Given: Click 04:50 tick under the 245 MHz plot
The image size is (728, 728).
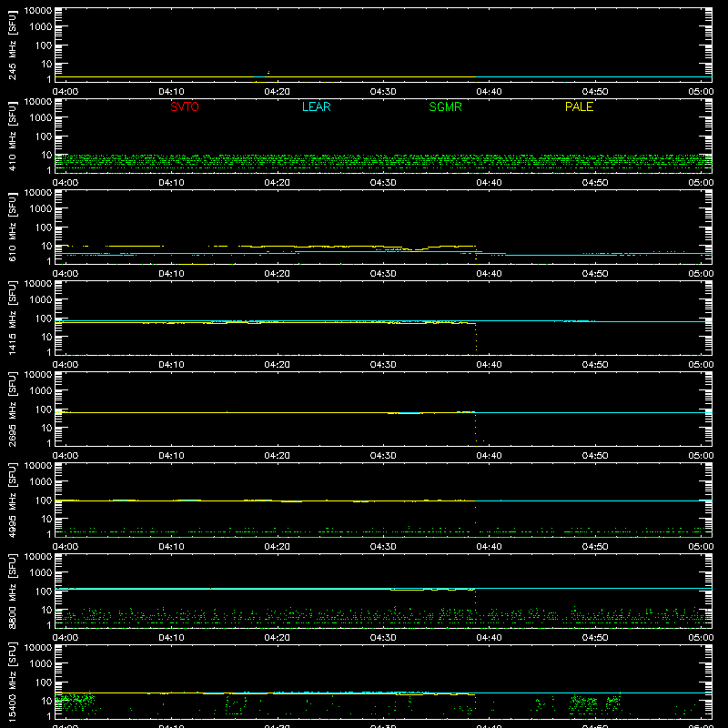Looking at the screenshot, I should coord(595,92).
